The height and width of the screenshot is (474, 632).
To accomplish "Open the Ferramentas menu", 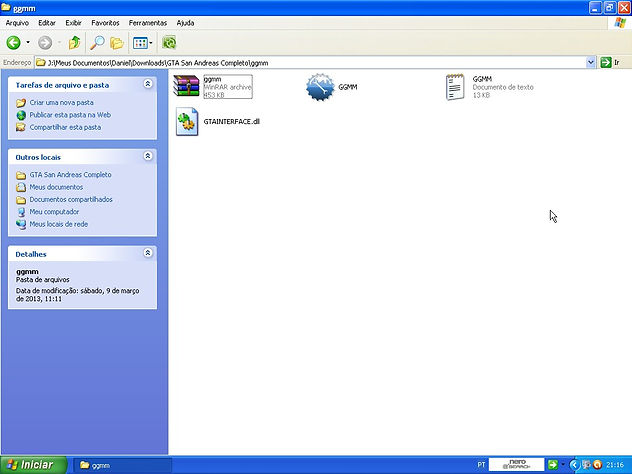I will click(148, 23).
